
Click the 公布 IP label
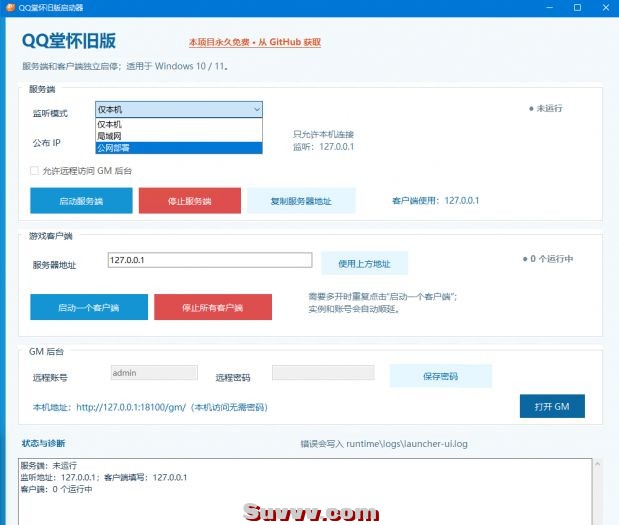coord(47,143)
